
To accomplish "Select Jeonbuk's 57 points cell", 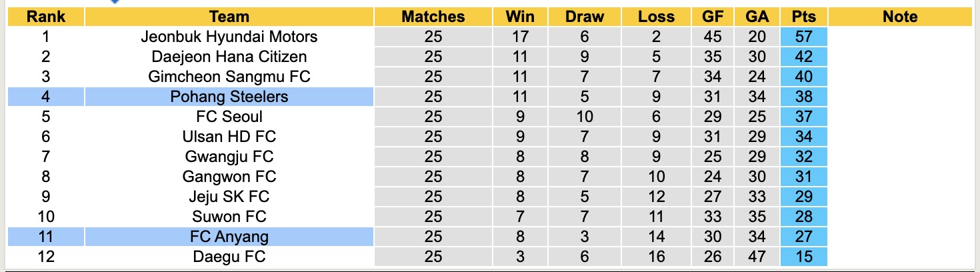I will click(804, 37).
